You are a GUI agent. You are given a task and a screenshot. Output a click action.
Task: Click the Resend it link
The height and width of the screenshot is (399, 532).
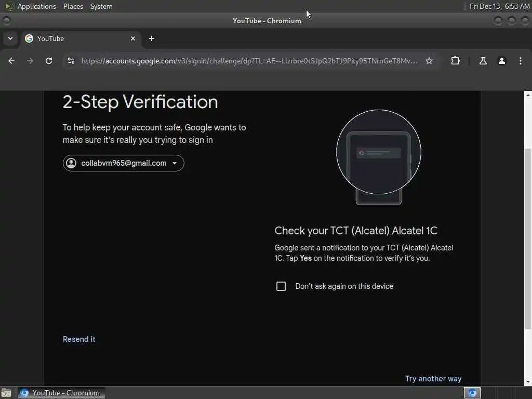[x=79, y=339]
